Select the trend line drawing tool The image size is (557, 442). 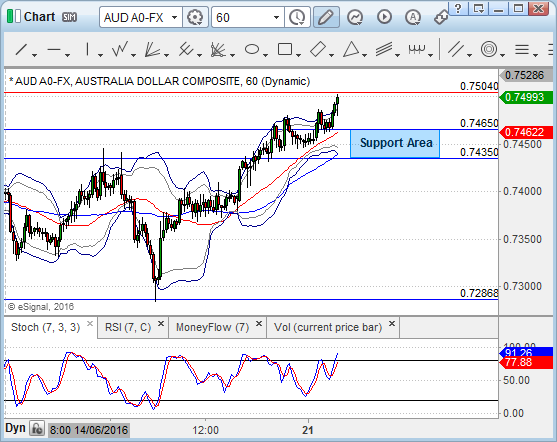click(x=21, y=50)
